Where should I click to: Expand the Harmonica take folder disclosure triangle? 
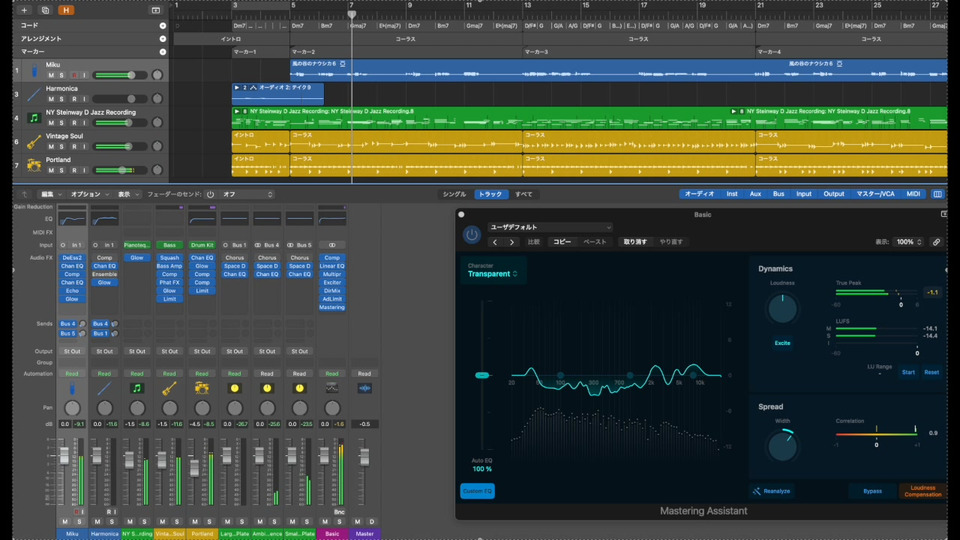237,88
